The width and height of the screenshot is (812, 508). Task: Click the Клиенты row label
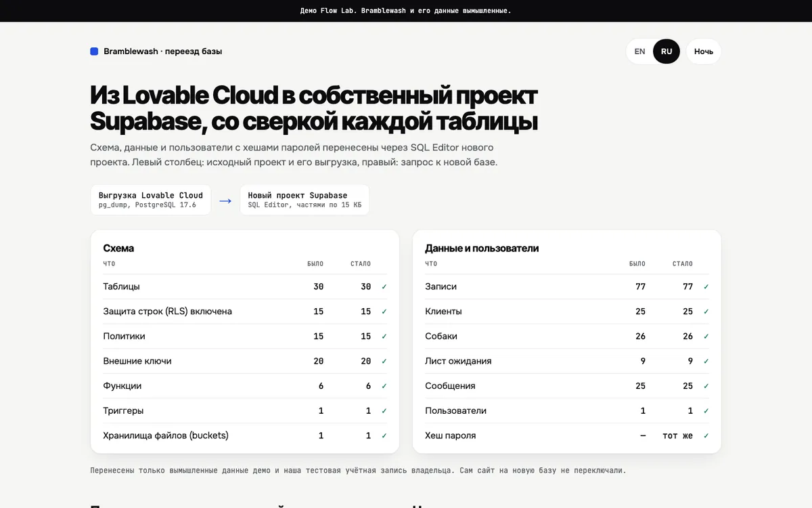point(443,312)
